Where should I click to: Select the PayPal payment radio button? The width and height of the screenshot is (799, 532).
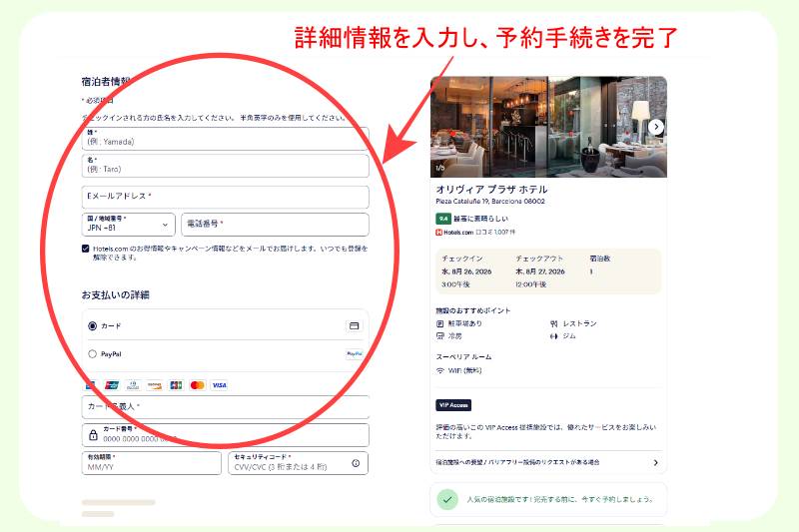click(x=92, y=353)
